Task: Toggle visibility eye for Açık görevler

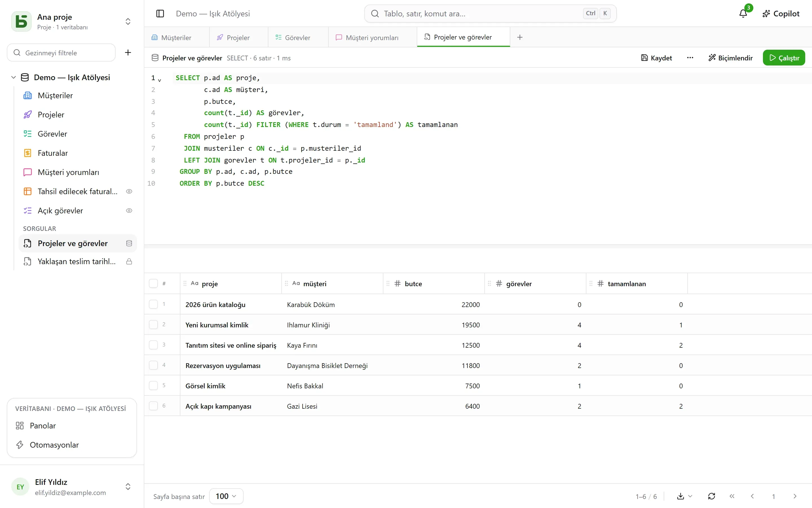Action: click(x=129, y=210)
